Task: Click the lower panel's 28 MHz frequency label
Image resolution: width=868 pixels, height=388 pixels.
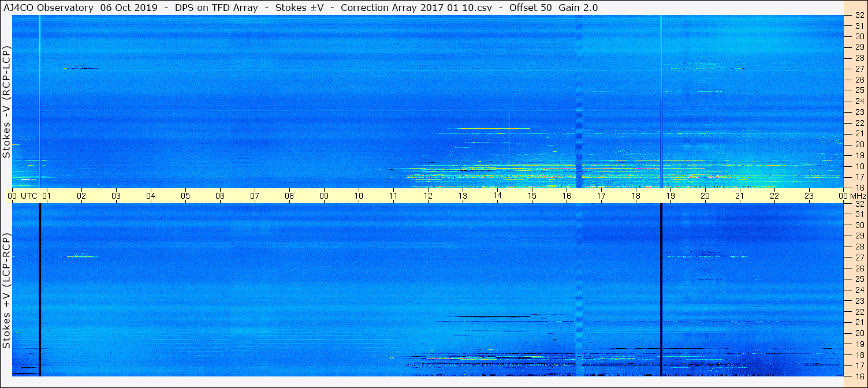Action: coord(859,247)
